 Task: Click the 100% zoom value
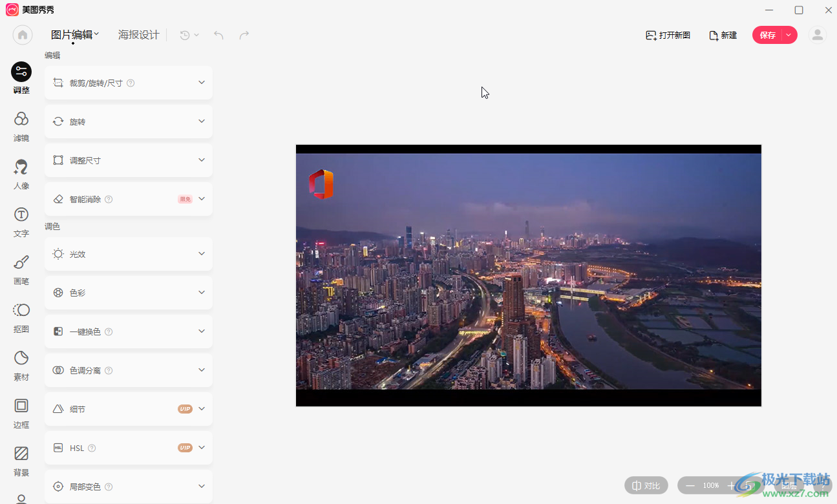tap(711, 485)
